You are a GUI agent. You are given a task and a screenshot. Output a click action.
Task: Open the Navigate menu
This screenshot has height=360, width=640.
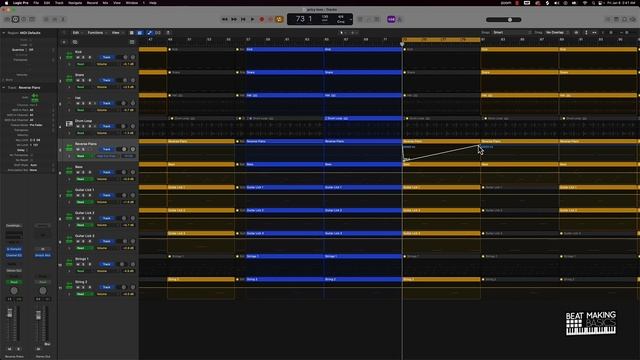(75, 3)
